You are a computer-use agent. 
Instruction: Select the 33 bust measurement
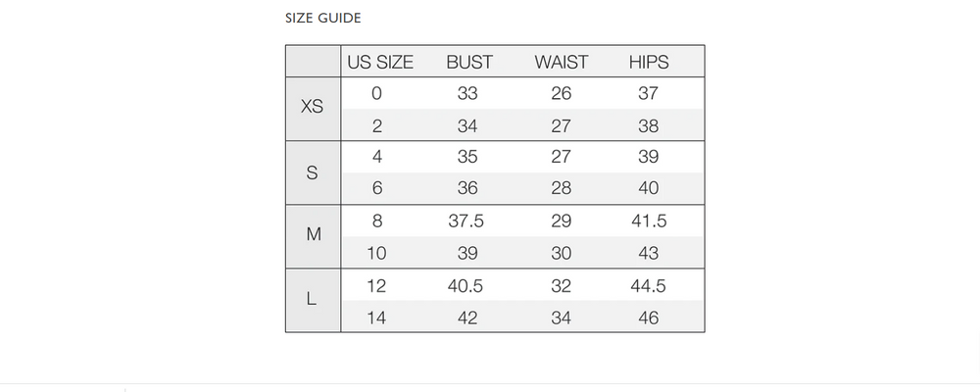[x=467, y=94]
